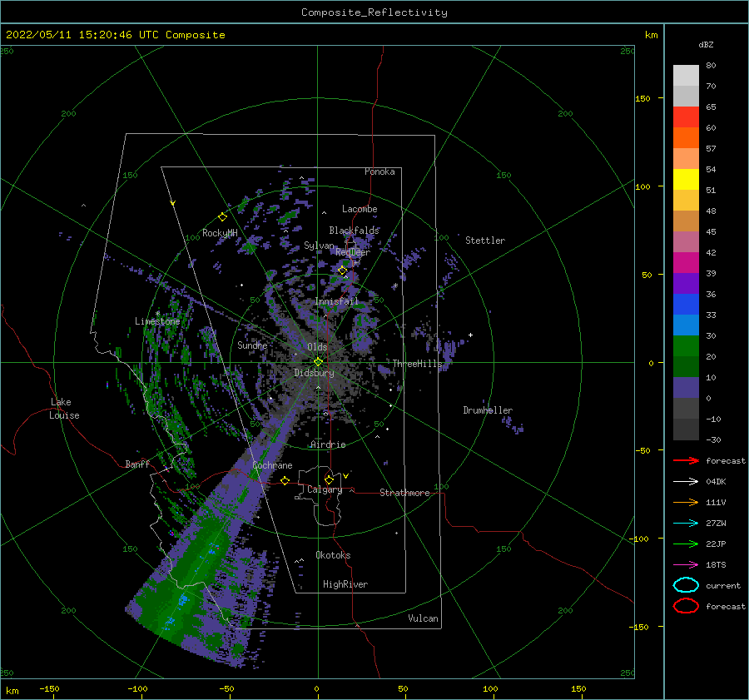749x700 pixels.
Task: Click the Olds town label
Action: tap(317, 347)
